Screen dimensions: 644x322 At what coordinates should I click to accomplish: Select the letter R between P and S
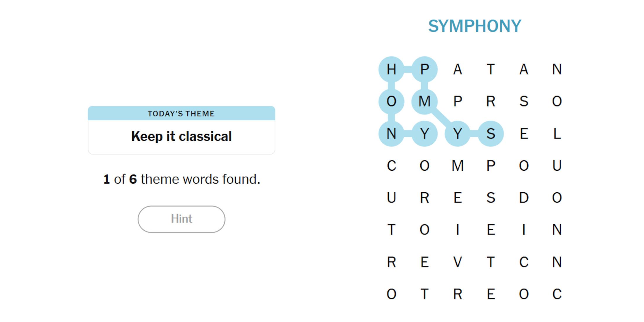pos(491,102)
